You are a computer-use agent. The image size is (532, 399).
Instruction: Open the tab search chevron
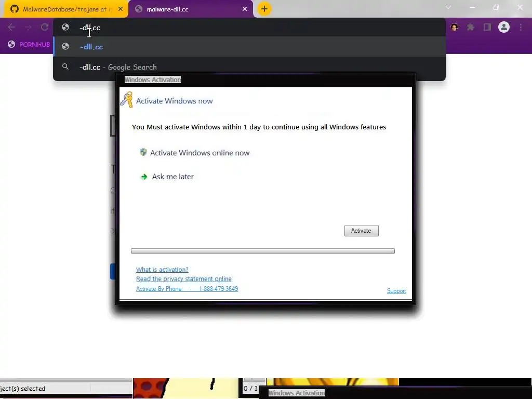tap(448, 7)
